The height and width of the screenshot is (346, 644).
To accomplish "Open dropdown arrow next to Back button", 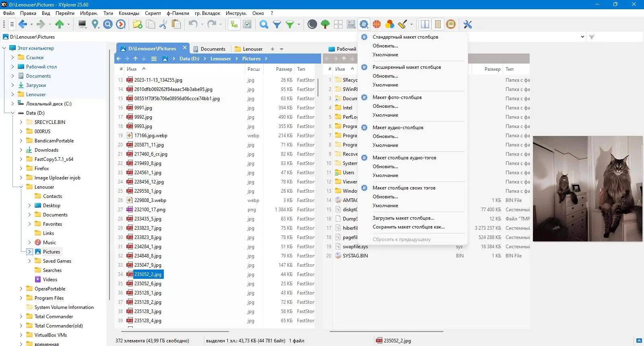I will (x=32, y=25).
